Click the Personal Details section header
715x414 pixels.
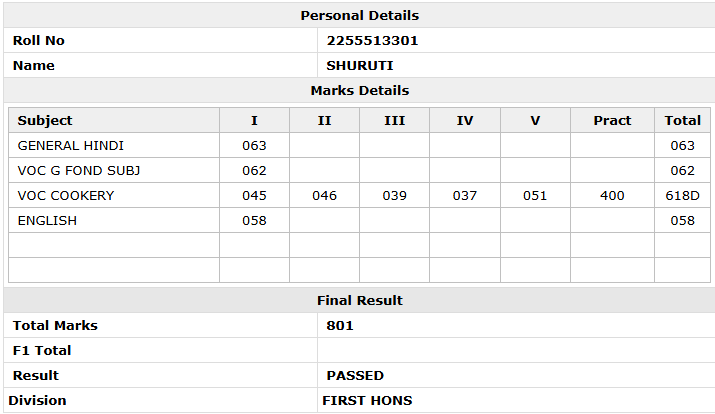click(359, 16)
